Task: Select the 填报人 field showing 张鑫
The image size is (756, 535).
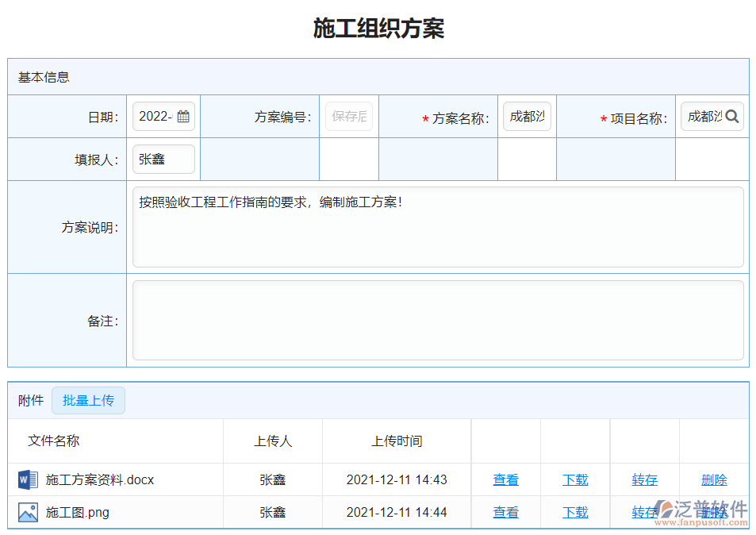Action: pos(163,159)
